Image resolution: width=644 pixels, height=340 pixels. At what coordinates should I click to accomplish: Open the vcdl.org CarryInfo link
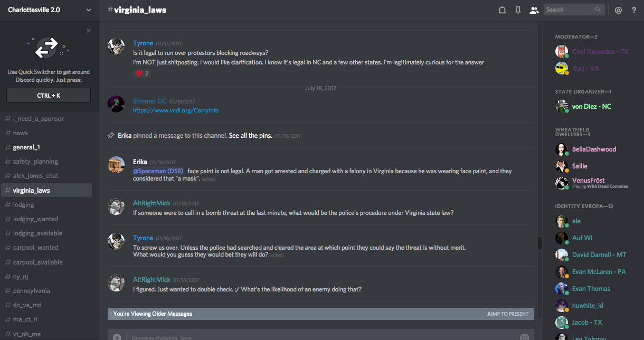[x=176, y=110]
